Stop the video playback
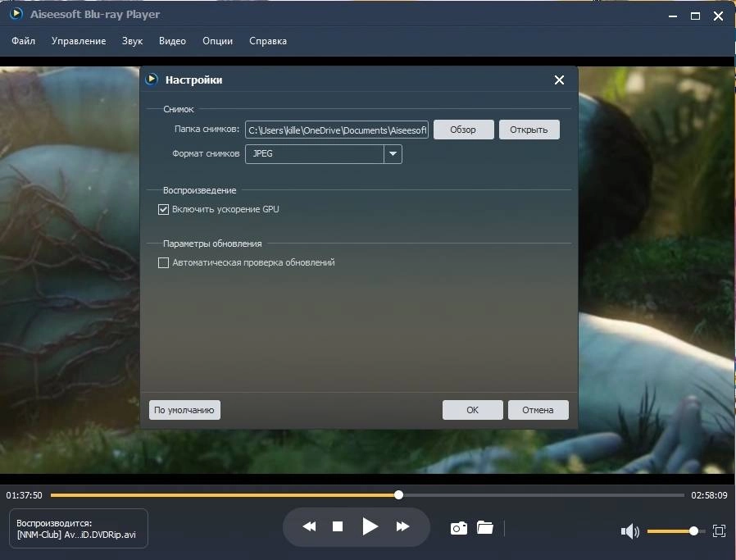The width and height of the screenshot is (736, 560). [338, 526]
